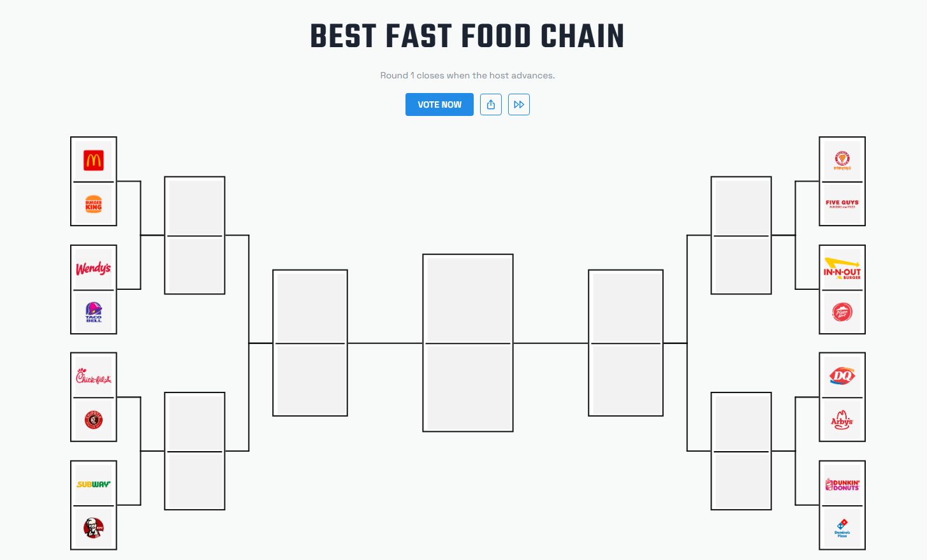This screenshot has height=560, width=927.
Task: Click the Subway logo
Action: point(94,483)
